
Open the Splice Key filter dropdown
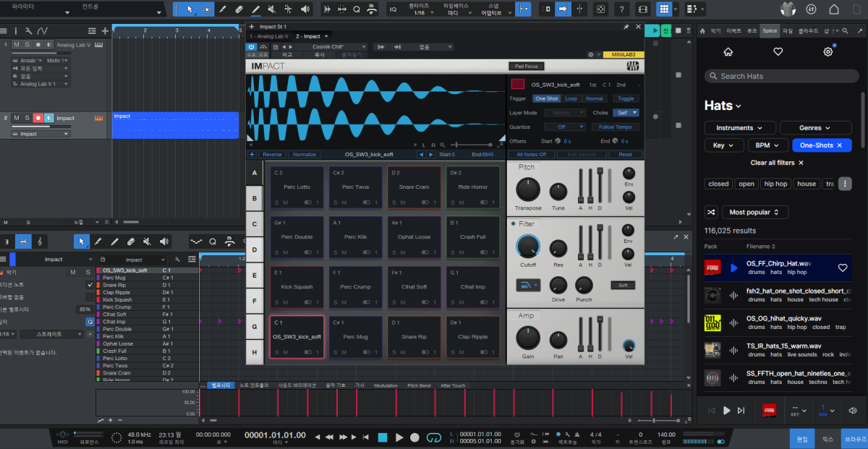pos(724,145)
